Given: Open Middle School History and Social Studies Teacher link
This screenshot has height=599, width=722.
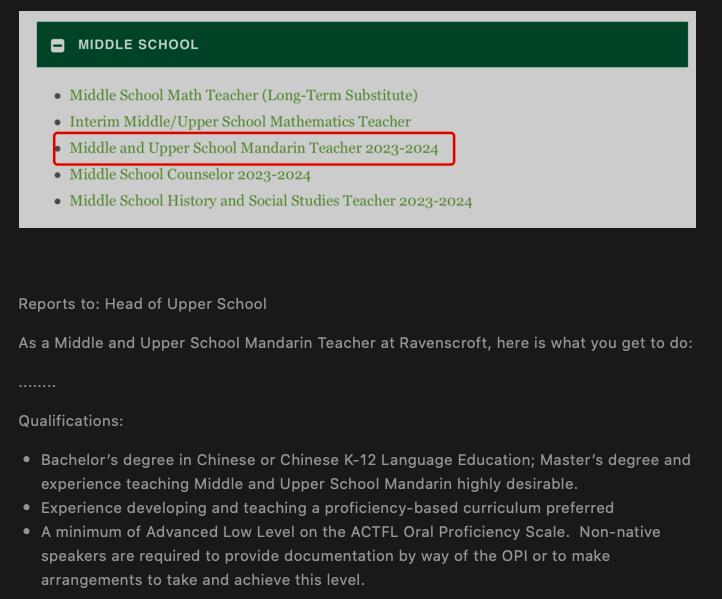Looking at the screenshot, I should pos(271,201).
